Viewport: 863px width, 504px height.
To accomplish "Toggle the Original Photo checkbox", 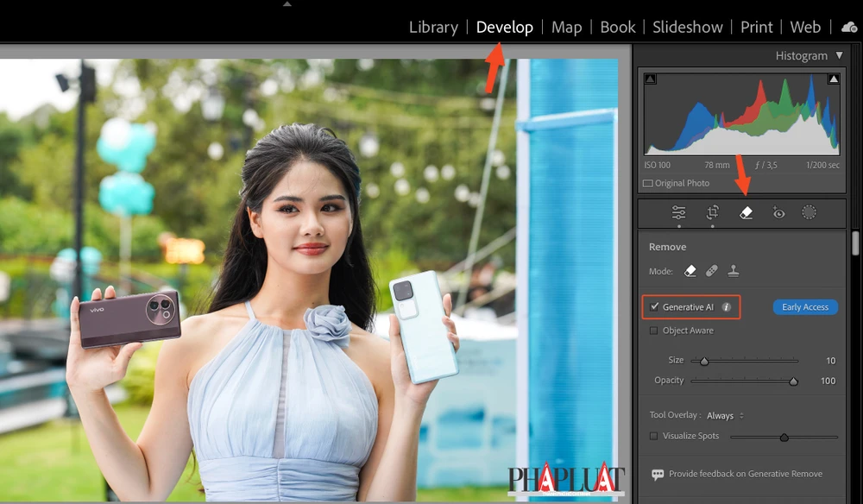I will (x=646, y=183).
